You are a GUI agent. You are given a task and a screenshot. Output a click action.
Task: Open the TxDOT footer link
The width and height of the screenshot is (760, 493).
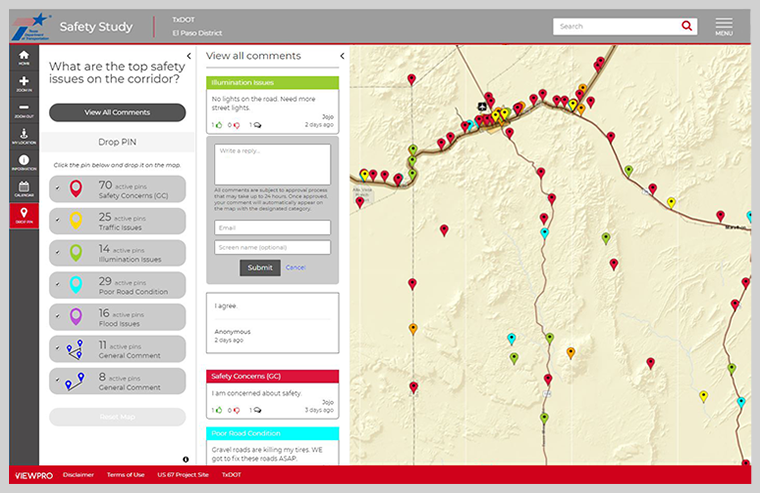[231, 475]
